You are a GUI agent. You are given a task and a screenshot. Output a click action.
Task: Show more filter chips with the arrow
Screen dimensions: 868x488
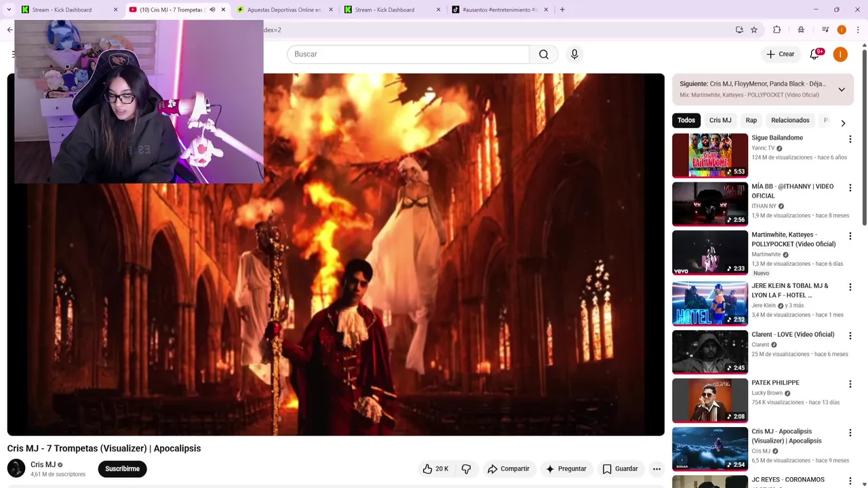pyautogui.click(x=843, y=123)
